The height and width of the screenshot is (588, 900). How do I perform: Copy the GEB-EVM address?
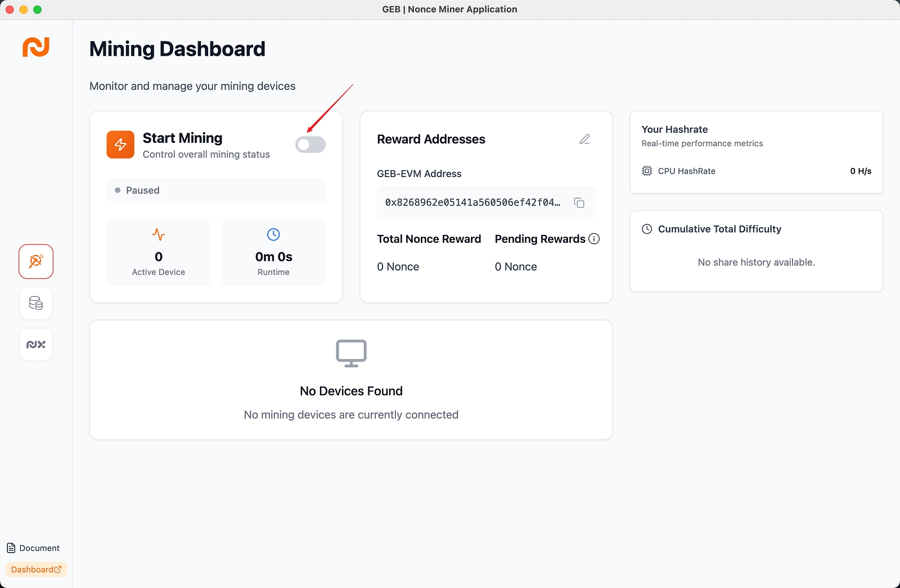[x=579, y=202]
